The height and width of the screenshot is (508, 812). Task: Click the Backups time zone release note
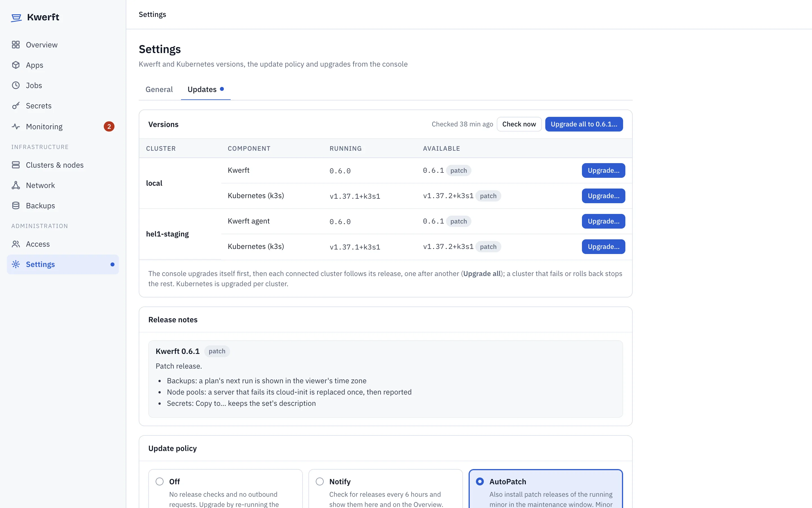pos(267,381)
